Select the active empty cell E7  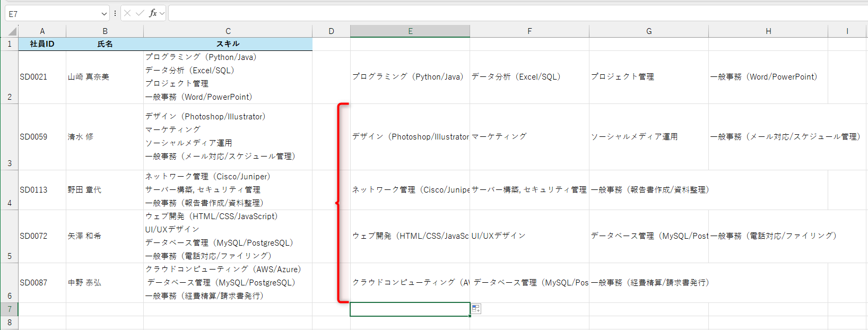[x=410, y=309]
